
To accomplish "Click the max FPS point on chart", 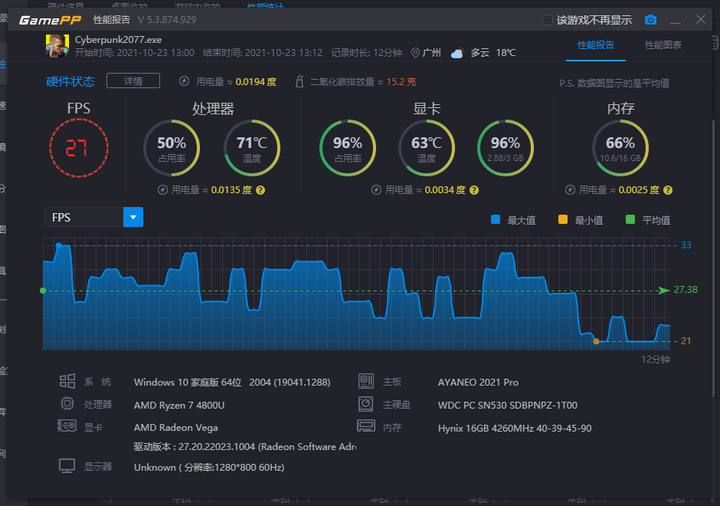I will pyautogui.click(x=59, y=246).
